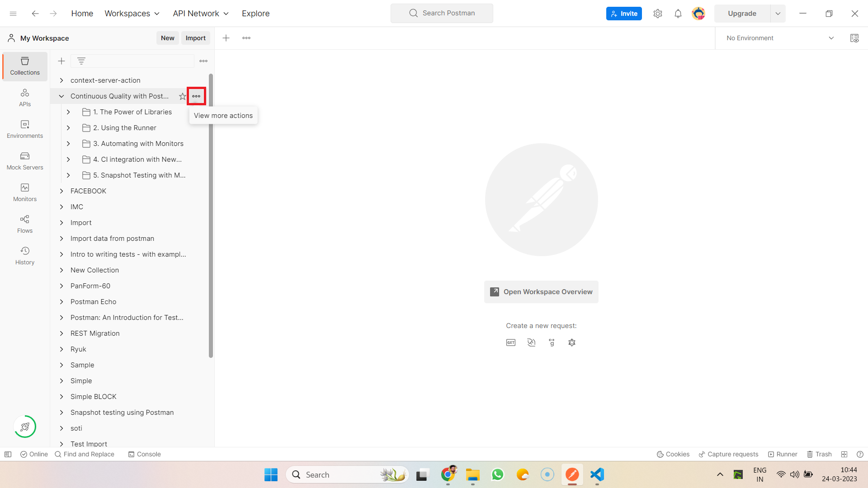Click the collections list vertical scrollbar
Image resolution: width=868 pixels, height=488 pixels.
[211, 216]
